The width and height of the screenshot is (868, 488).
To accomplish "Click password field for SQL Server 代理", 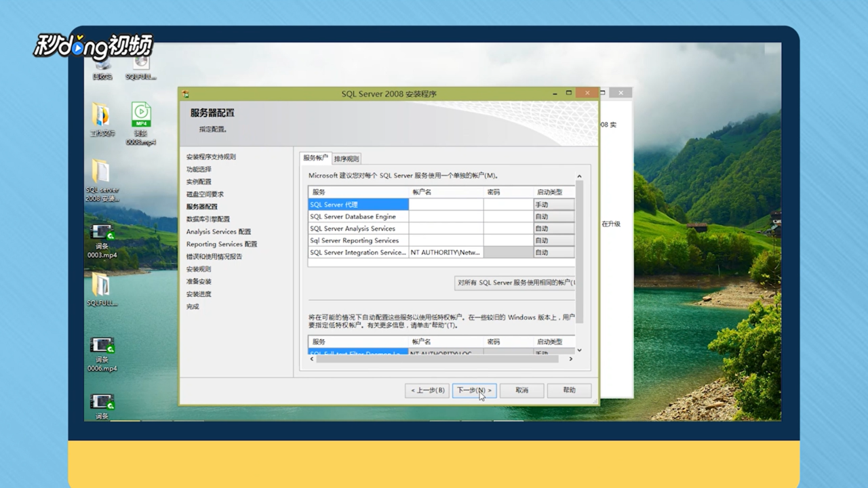I will point(508,205).
